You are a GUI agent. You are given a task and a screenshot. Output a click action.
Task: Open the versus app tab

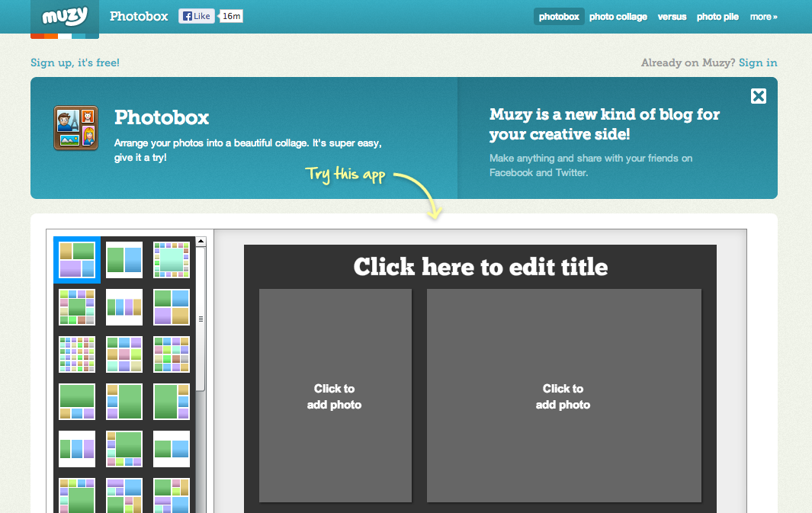[x=672, y=17]
